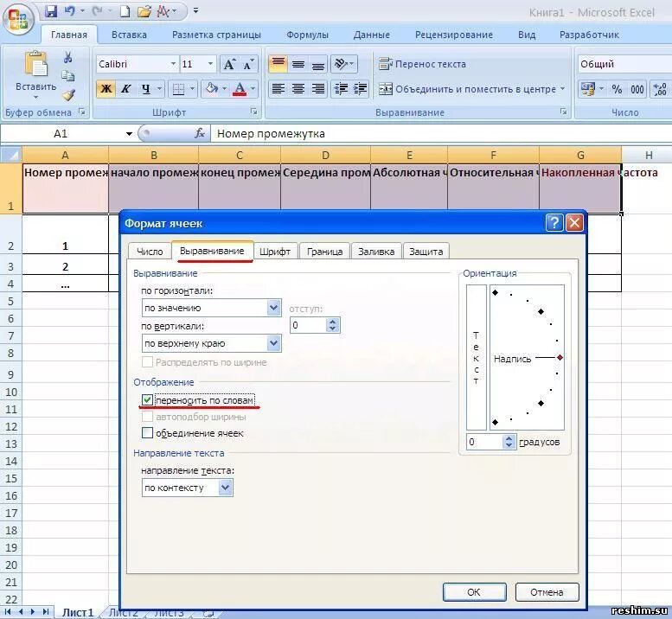The height and width of the screenshot is (619, 672).
Task: Open the Граница dialog tab
Action: [x=324, y=252]
